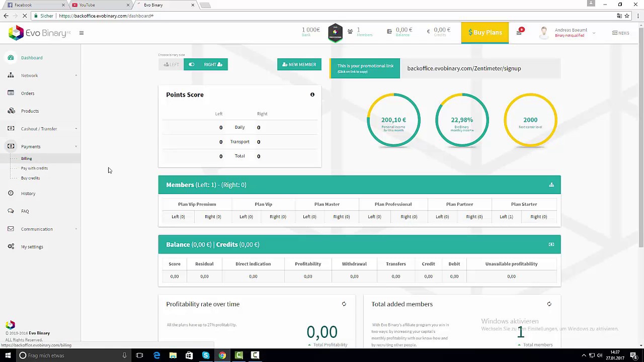Click the browser address bar URL

tap(106, 16)
